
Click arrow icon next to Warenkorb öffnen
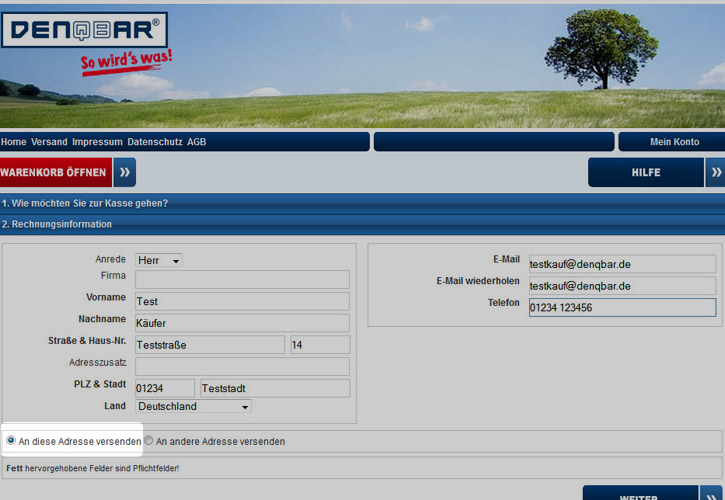(x=124, y=172)
